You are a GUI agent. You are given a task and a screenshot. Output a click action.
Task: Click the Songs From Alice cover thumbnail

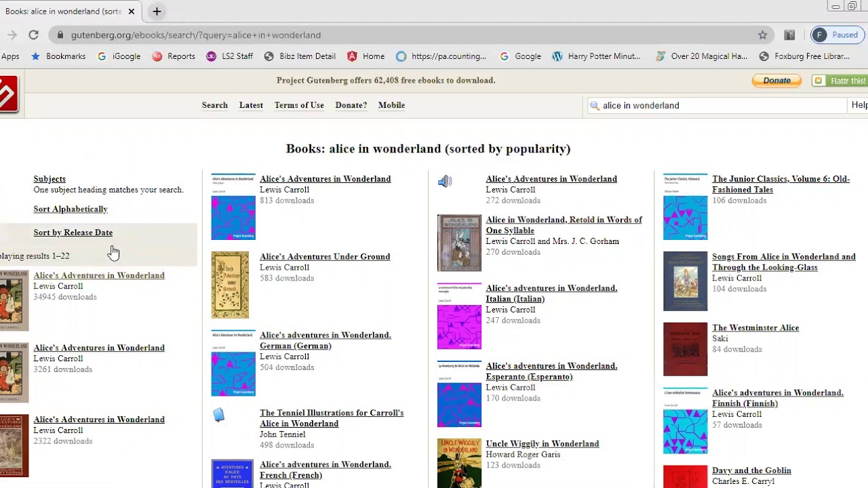point(685,281)
